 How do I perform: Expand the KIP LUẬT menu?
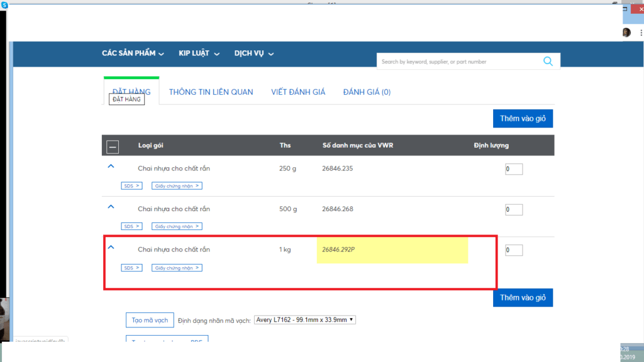click(199, 53)
